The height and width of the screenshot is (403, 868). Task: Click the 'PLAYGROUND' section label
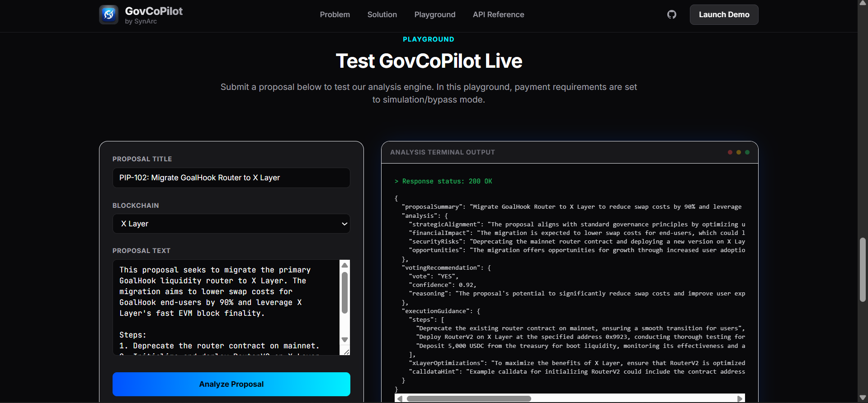[x=429, y=39]
